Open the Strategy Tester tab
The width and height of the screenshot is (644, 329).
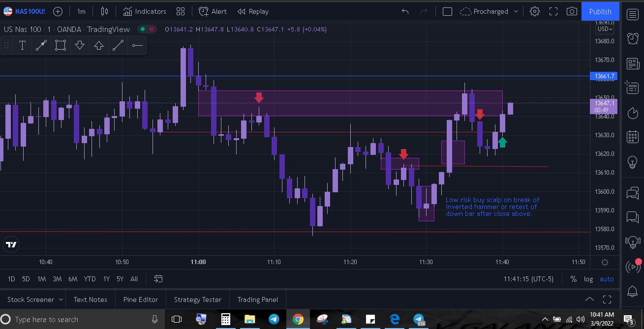click(x=198, y=299)
